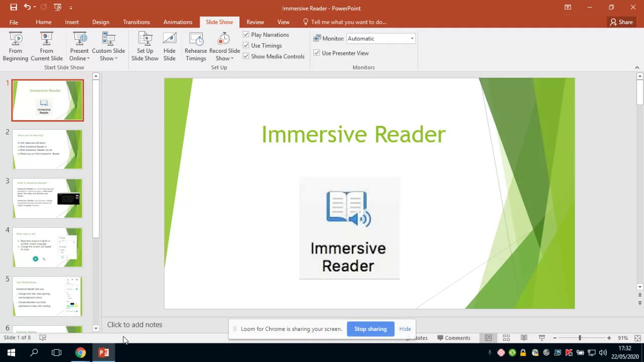Toggle Use Presenter View checkbox

tap(316, 53)
